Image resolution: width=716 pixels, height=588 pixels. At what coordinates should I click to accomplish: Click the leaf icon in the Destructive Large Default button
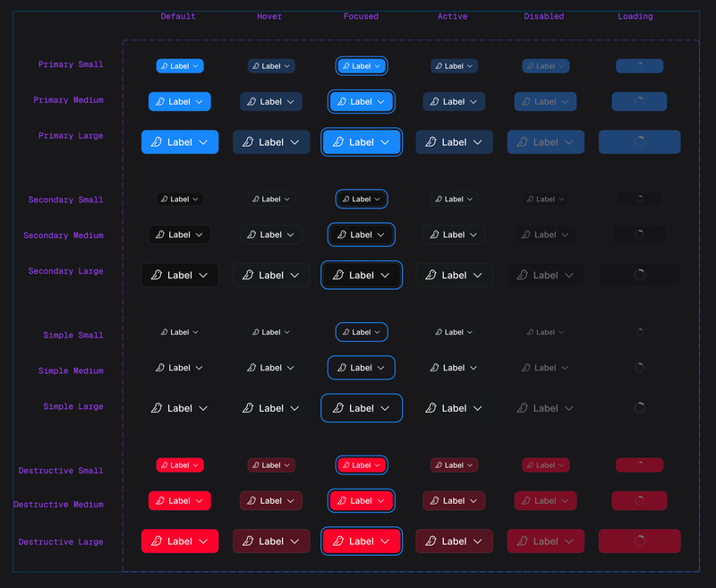[x=157, y=541]
